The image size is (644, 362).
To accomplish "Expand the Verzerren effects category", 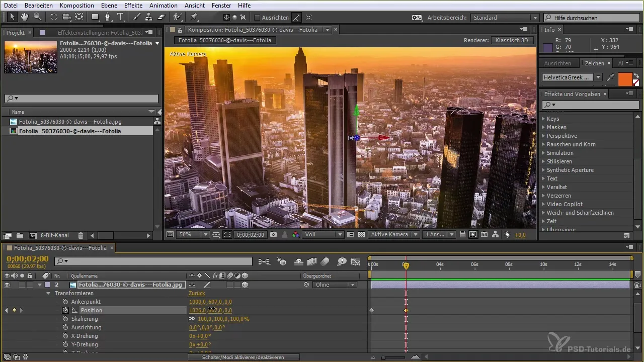I will pyautogui.click(x=543, y=196).
